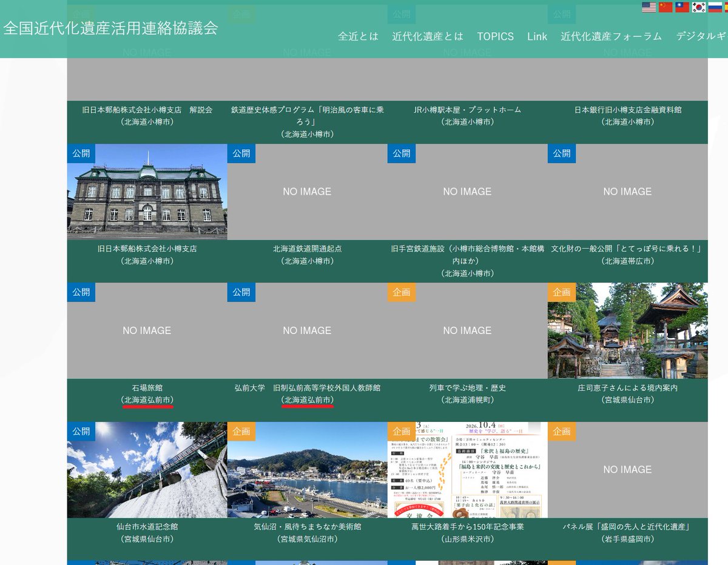
Task: Click the (宮城県気仙沼市) location text
Action: (308, 539)
